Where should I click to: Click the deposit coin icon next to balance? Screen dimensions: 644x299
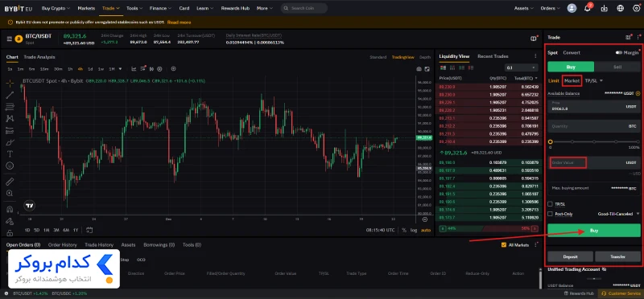638,93
